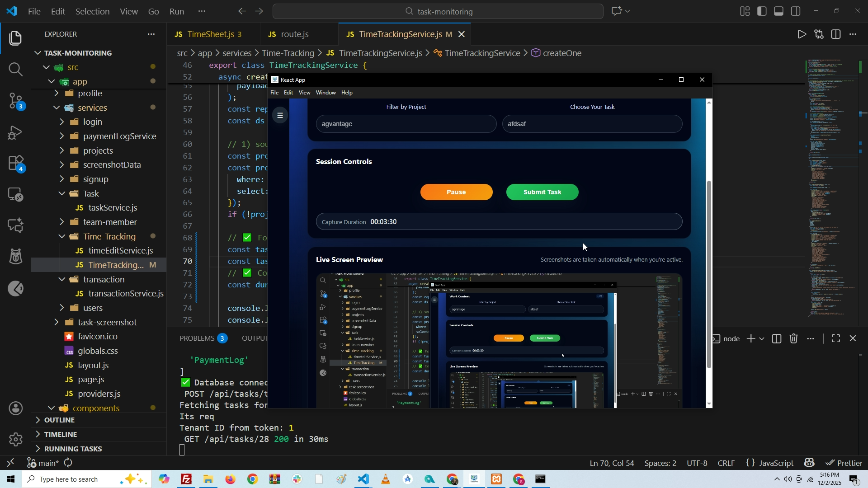Image resolution: width=868 pixels, height=488 pixels.
Task: Open the Source Control view
Action: (15, 100)
